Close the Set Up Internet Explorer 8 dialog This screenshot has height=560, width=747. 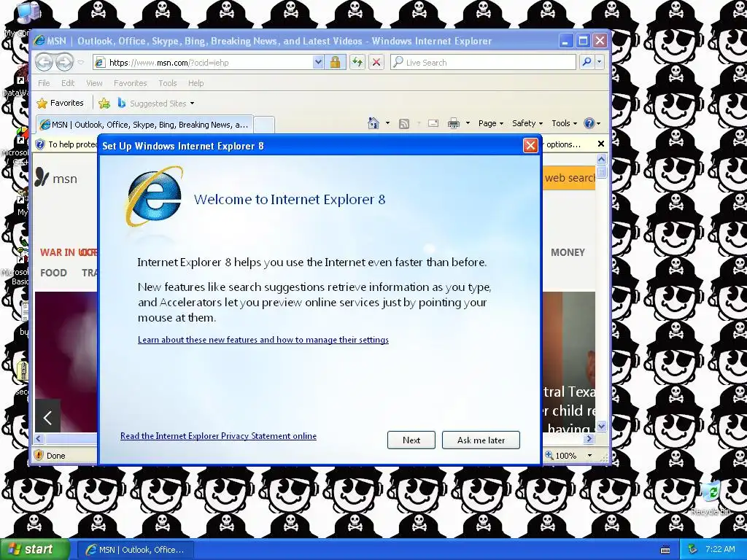coord(530,145)
